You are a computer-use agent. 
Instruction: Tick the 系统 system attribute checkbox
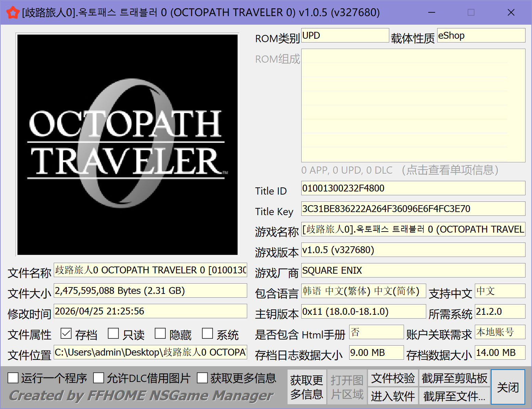pos(207,334)
